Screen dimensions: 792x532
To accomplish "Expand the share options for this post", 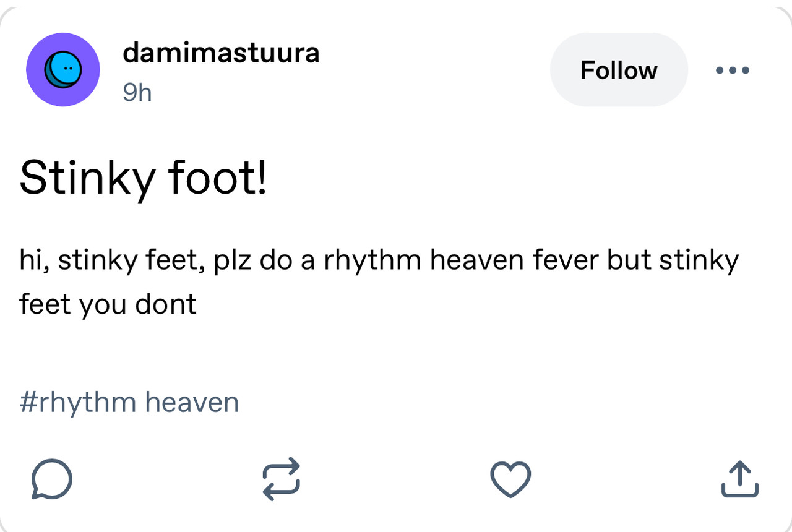I will click(740, 479).
